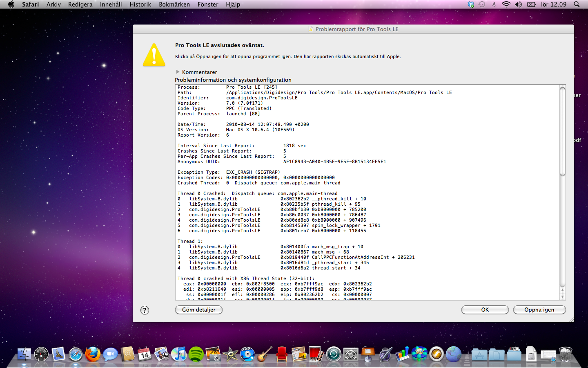Open Spotlight search magnifier icon
The image size is (588, 368).
coord(577,4)
